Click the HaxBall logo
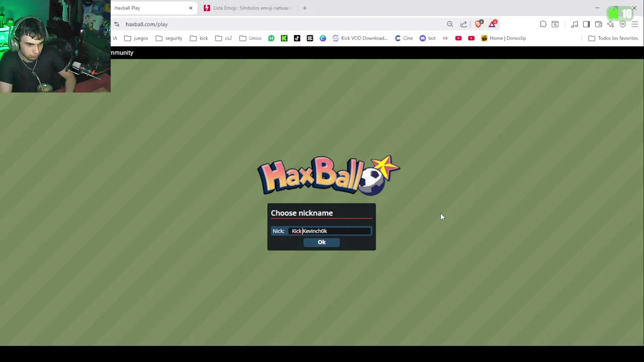Image resolution: width=644 pixels, height=362 pixels. [x=329, y=175]
